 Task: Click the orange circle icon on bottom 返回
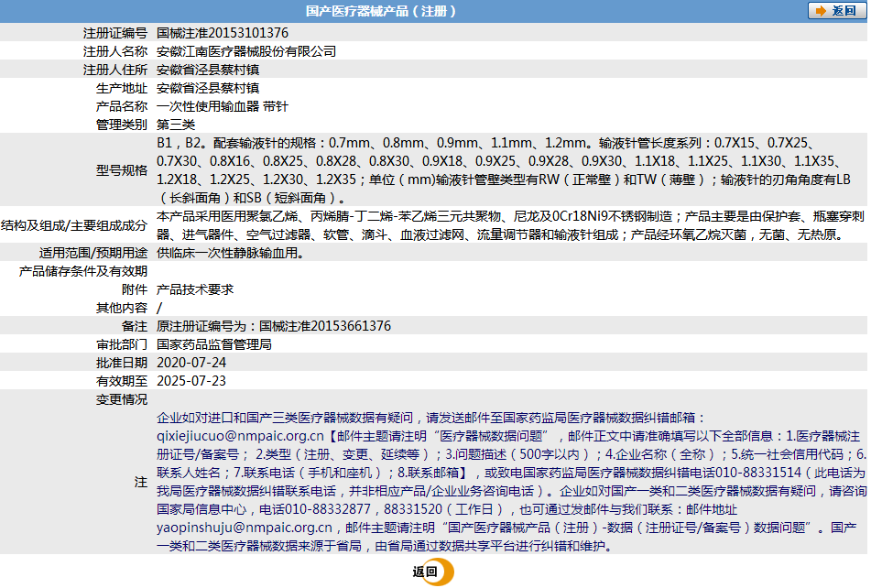[x=442, y=572]
